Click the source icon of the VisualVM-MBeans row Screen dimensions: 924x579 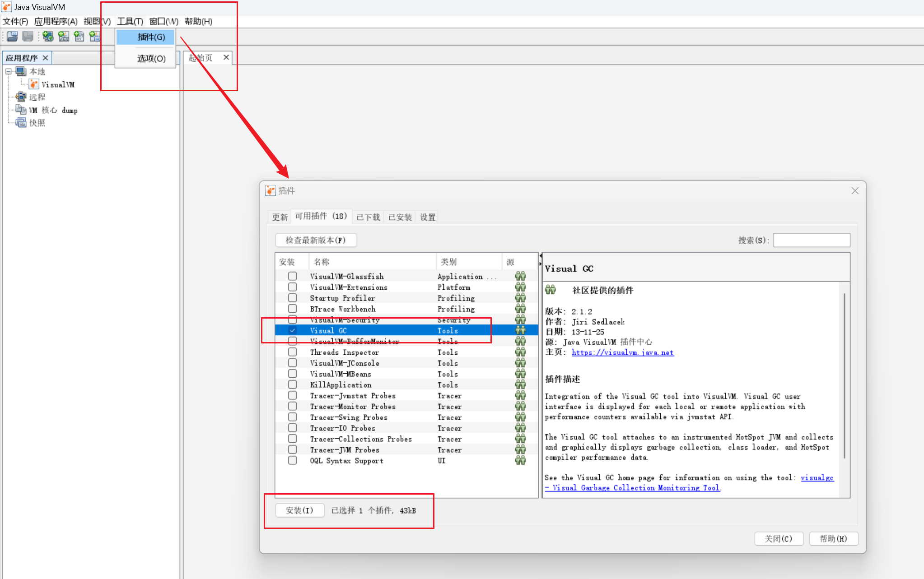520,374
